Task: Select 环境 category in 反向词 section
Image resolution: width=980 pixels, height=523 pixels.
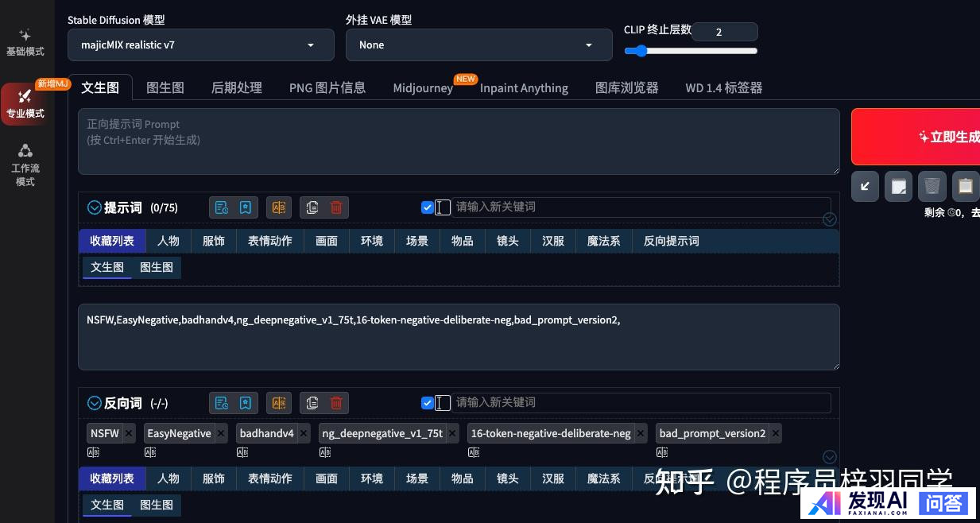Action: pos(372,478)
